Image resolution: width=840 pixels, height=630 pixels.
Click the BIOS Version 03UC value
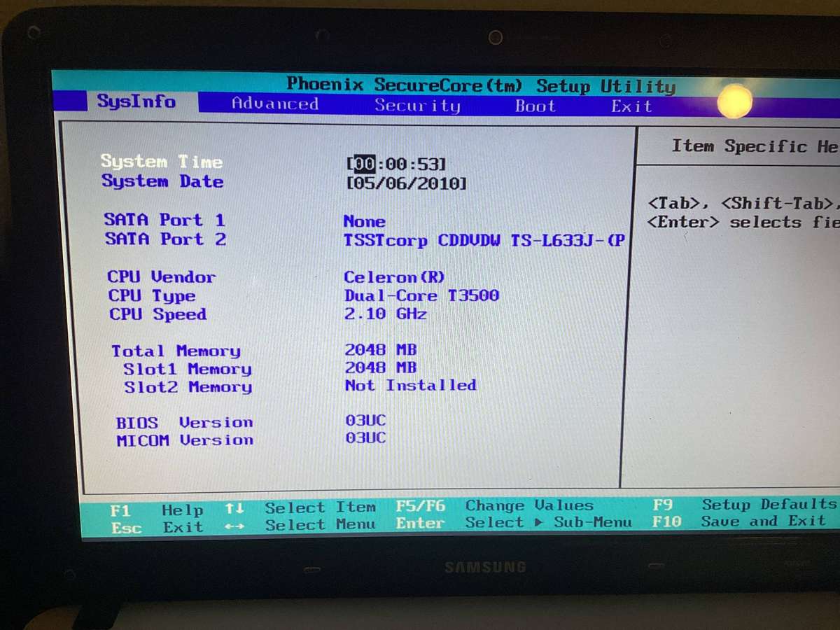[365, 421]
